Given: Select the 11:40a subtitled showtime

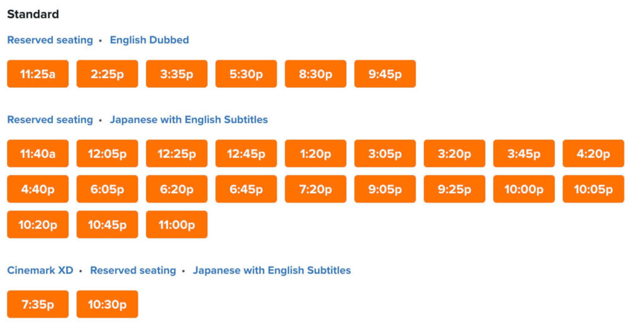Looking at the screenshot, I should tap(38, 153).
